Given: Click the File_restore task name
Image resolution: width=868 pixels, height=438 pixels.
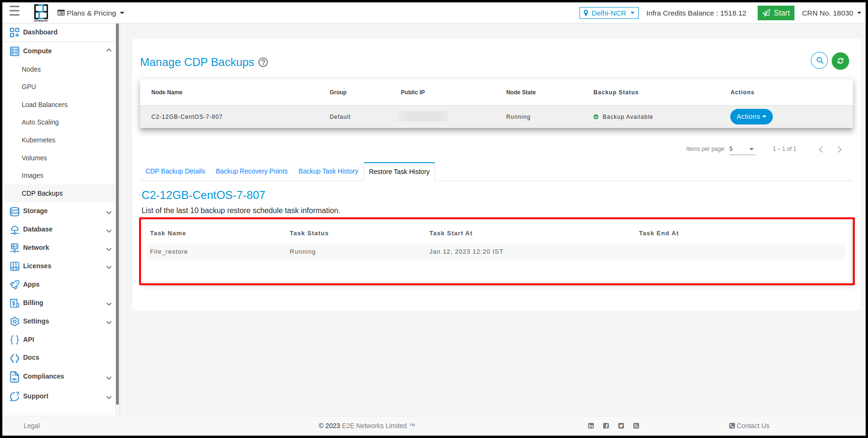Looking at the screenshot, I should coord(169,252).
